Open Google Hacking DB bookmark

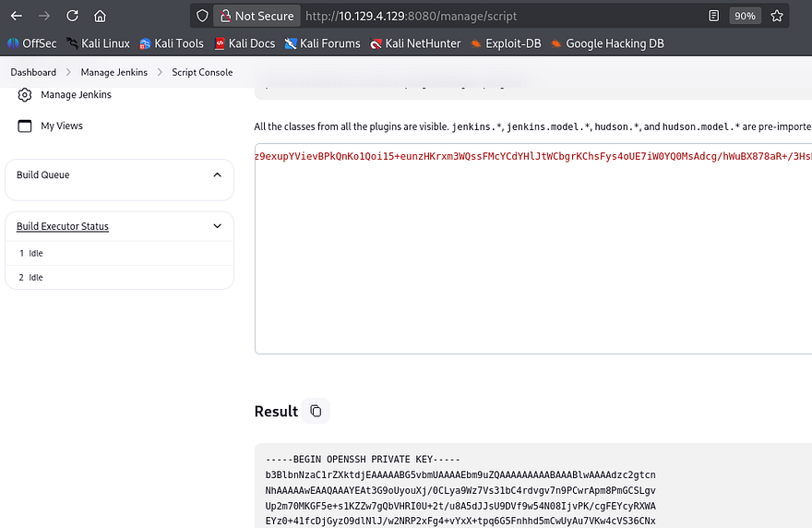tap(607, 43)
